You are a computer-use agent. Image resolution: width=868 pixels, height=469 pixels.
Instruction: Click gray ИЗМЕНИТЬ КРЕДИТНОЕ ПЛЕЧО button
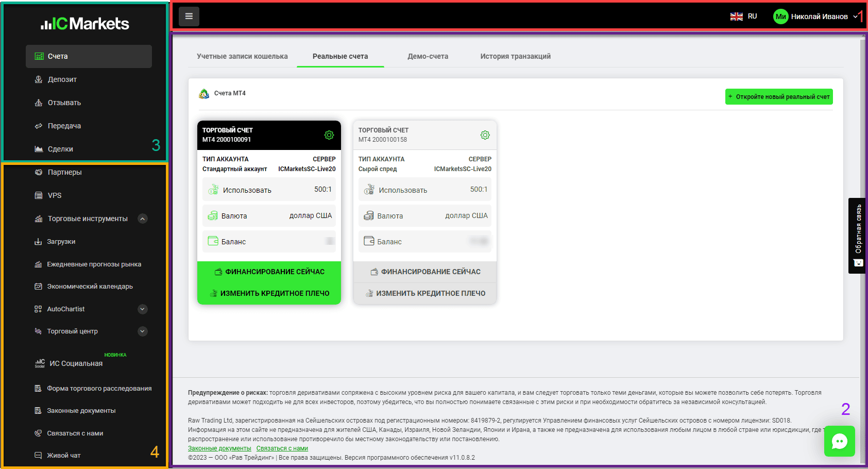[425, 293]
